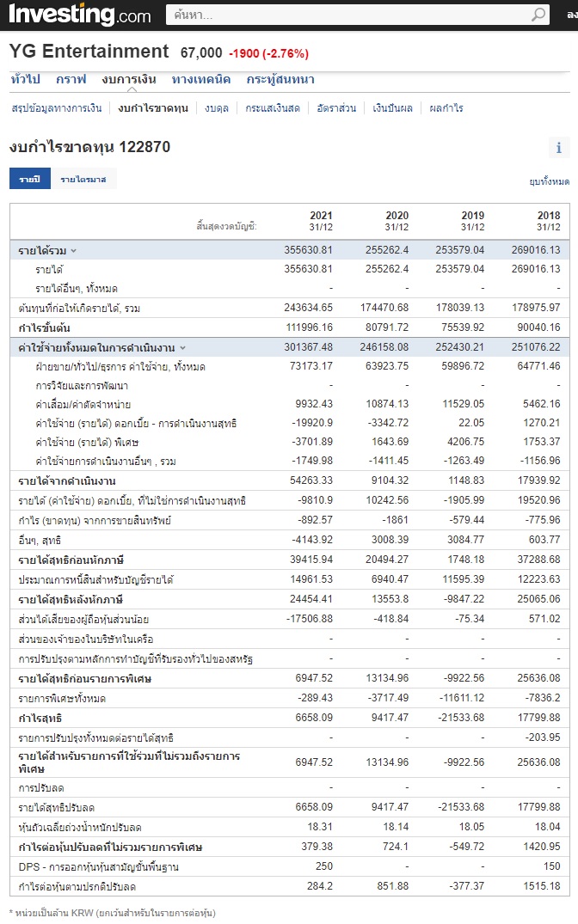Screen dimensions: 578x924
Task: Go to สรุปข้อมูลทางการเงิน sub-menu link
Action: [57, 107]
